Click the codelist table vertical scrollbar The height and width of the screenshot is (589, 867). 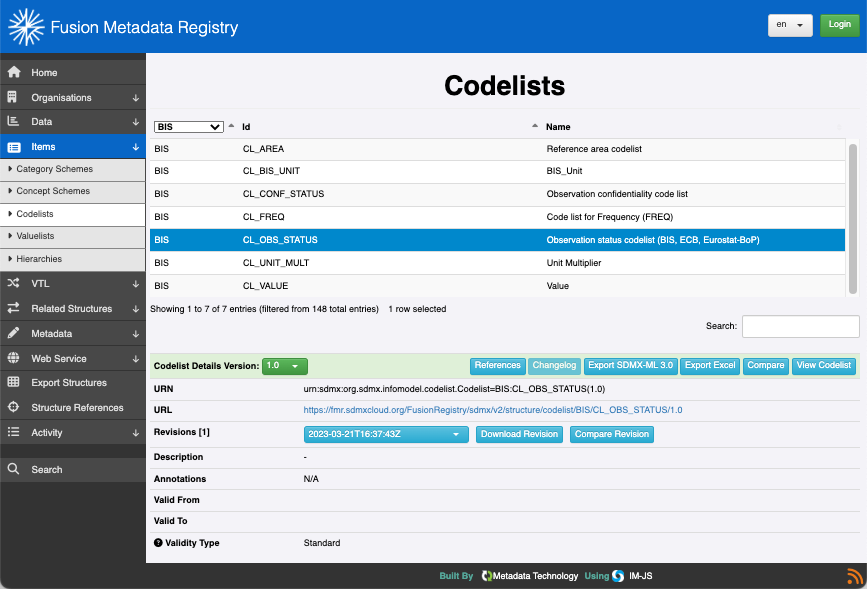click(x=853, y=218)
